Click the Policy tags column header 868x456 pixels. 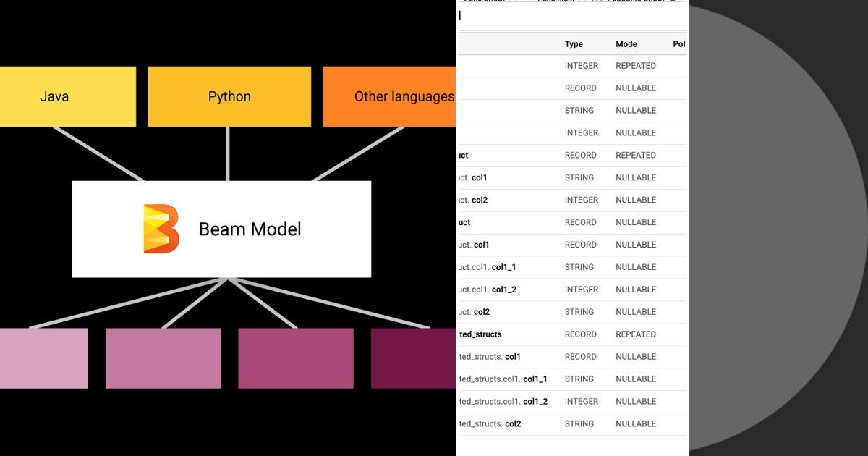click(x=678, y=44)
